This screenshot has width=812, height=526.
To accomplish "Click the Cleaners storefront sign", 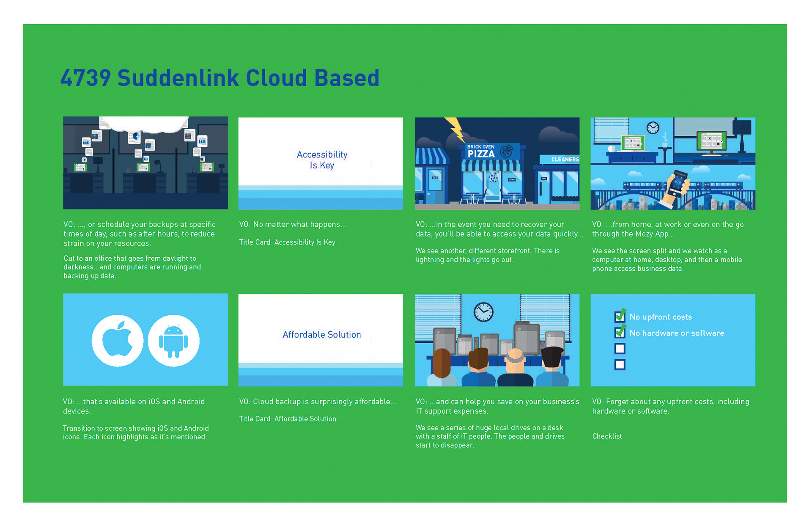I will 564,160.
